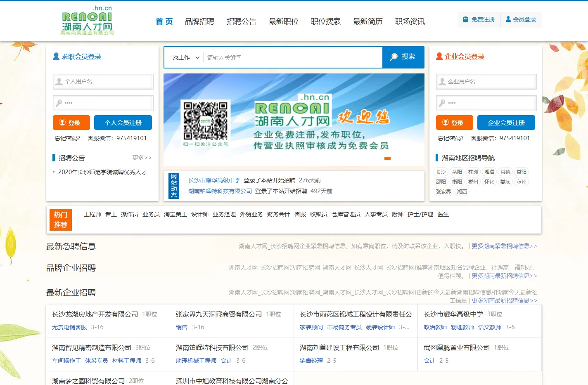Viewport: 588px width, 385px height.
Task: Focus the 请输入关键字 search field
Action: [x=292, y=57]
